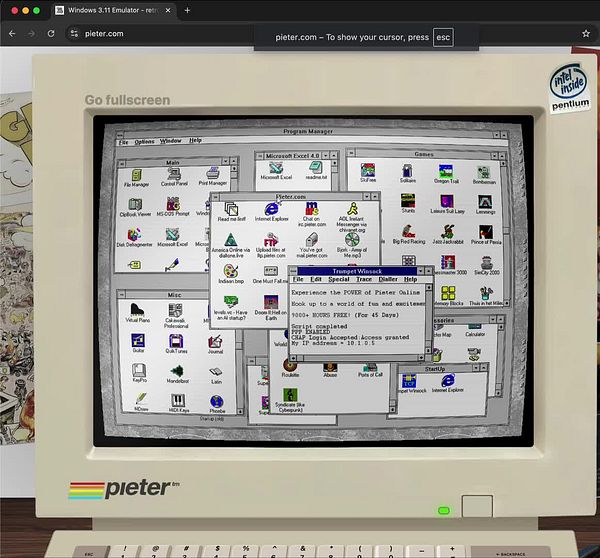Launch Jazz Jackrabbit game
The width and height of the screenshot is (600, 558).
(448, 235)
